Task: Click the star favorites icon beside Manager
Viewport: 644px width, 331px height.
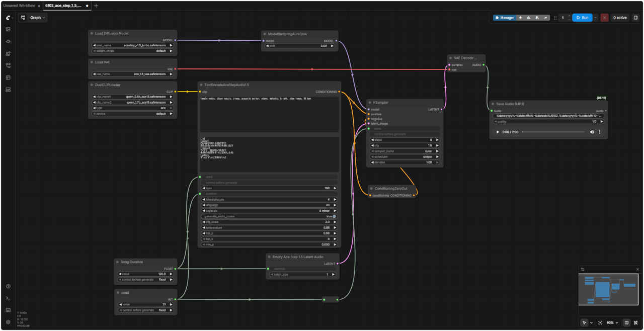Action: pyautogui.click(x=520, y=18)
